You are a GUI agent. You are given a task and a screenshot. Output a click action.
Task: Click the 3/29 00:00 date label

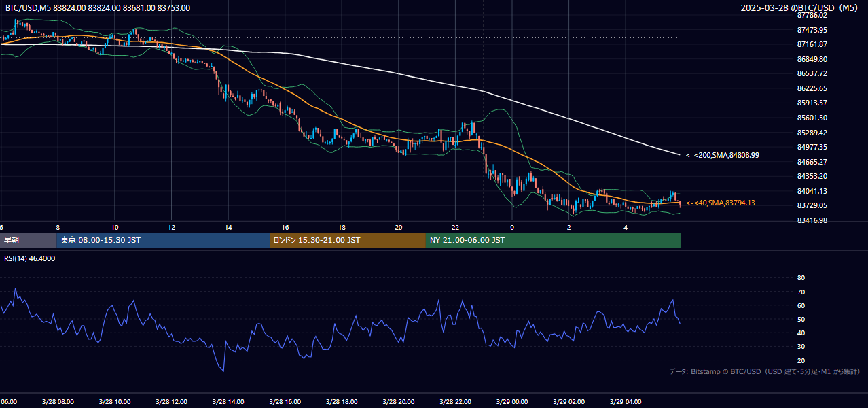[x=512, y=402]
